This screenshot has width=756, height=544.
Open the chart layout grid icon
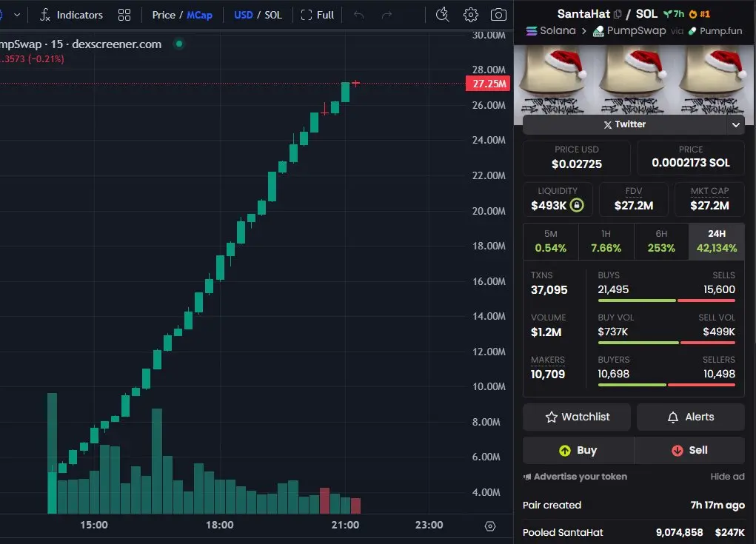tap(124, 15)
